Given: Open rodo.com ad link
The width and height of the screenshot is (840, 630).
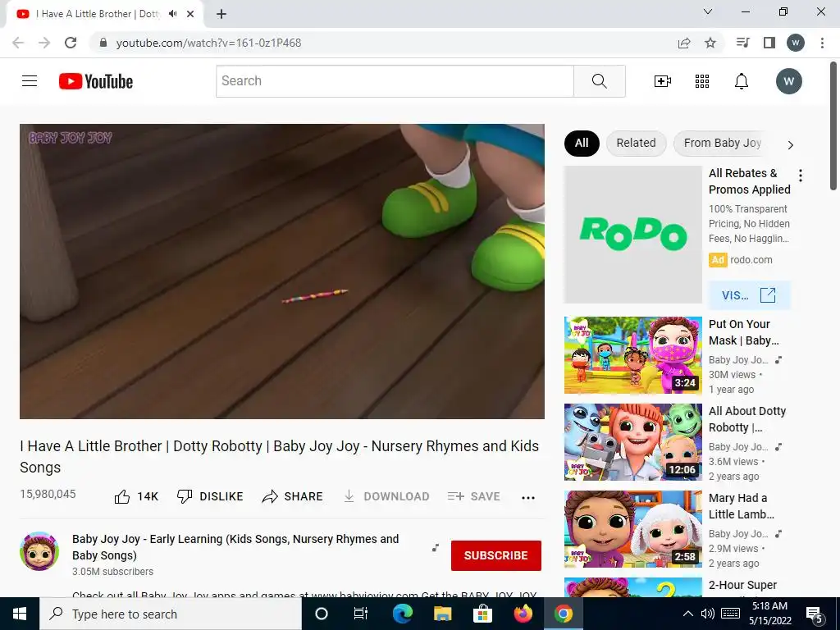Looking at the screenshot, I should 751,260.
